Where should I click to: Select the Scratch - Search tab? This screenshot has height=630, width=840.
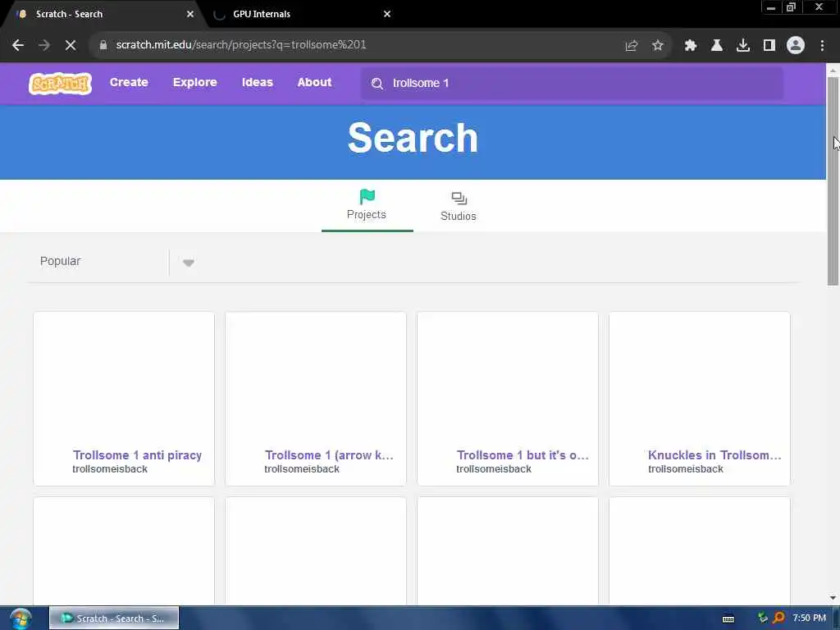coord(102,14)
